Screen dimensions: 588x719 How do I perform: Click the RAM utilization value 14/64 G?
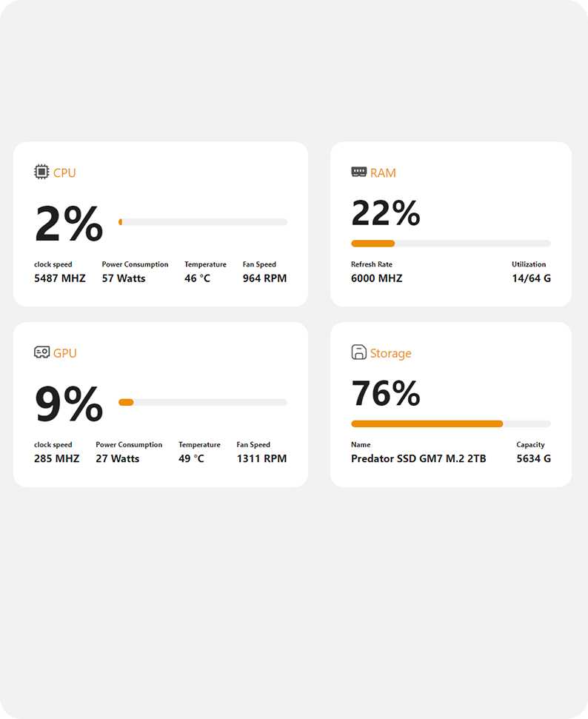[531, 278]
